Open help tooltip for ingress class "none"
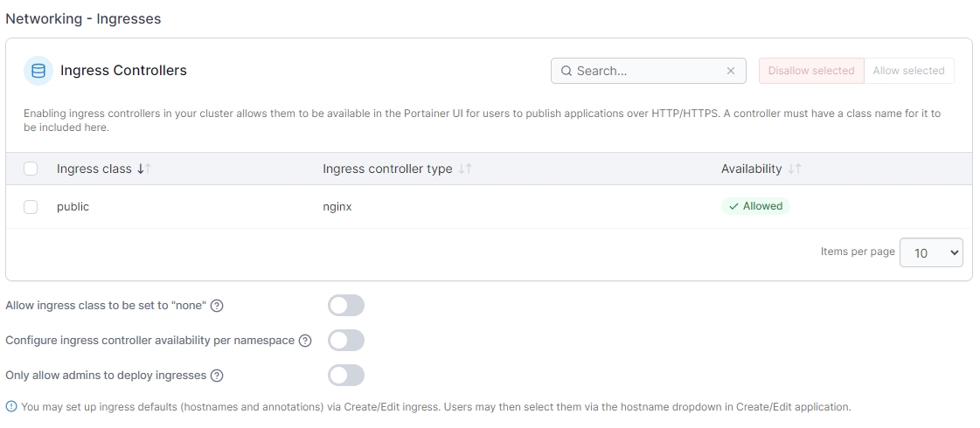This screenshot has width=980, height=428. (218, 306)
